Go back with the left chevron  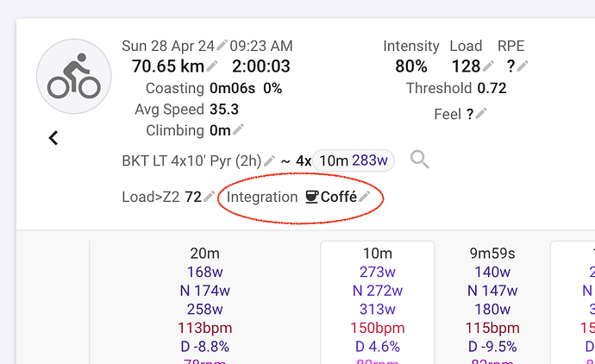pyautogui.click(x=53, y=138)
